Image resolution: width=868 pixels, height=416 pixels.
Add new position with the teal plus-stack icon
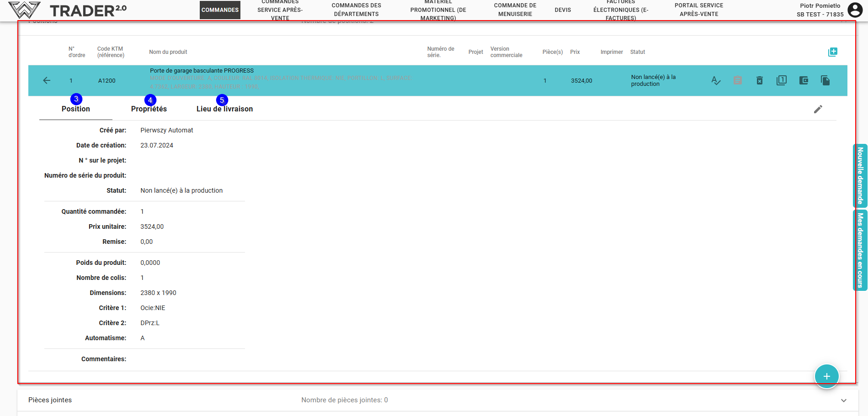832,52
